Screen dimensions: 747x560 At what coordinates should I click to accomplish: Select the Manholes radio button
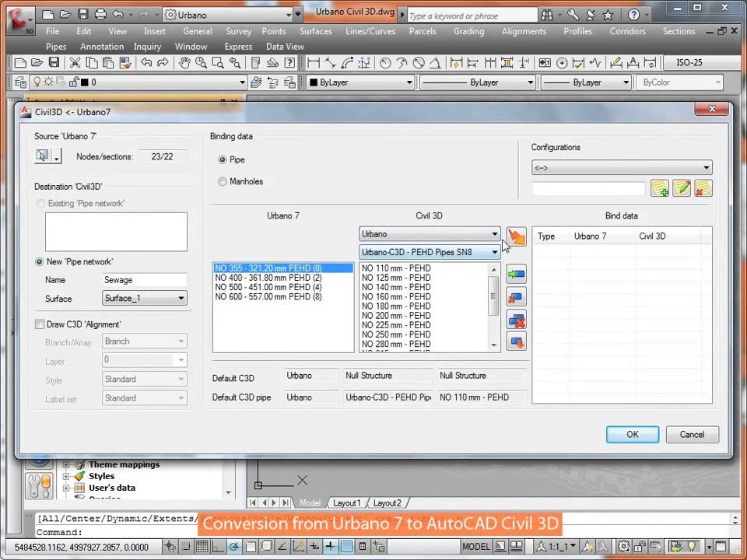[222, 181]
